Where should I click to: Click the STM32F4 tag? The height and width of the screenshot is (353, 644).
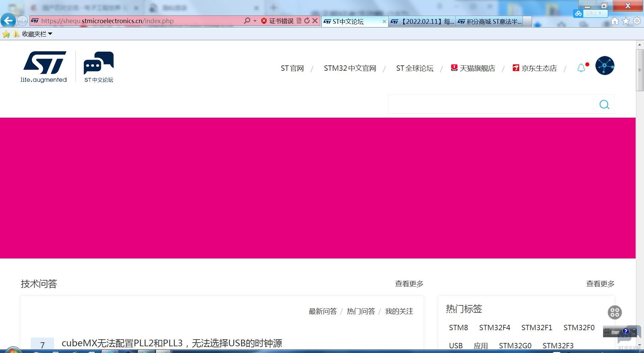point(495,328)
